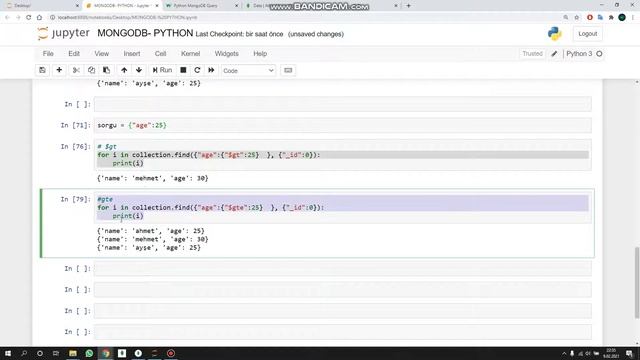640x360 pixels.
Task: Open the Edit menu
Action: click(x=74, y=53)
